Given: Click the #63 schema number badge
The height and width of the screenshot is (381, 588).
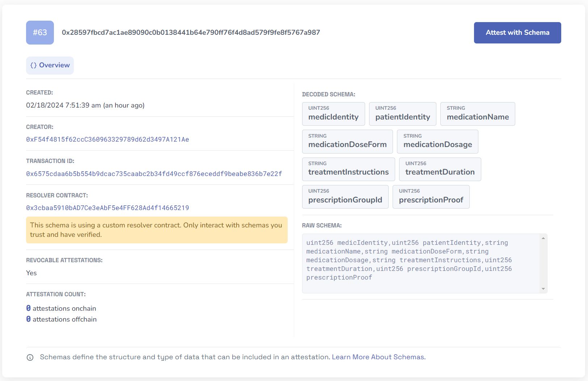Looking at the screenshot, I should click(40, 33).
